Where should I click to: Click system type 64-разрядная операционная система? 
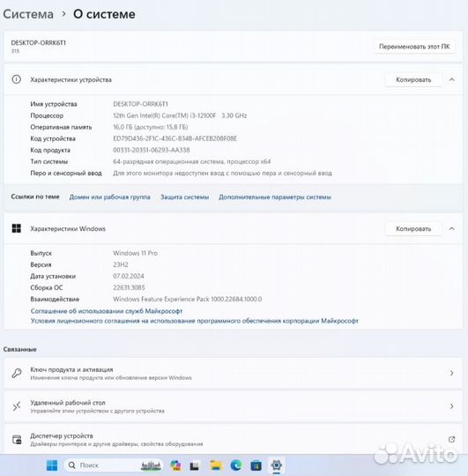point(191,161)
